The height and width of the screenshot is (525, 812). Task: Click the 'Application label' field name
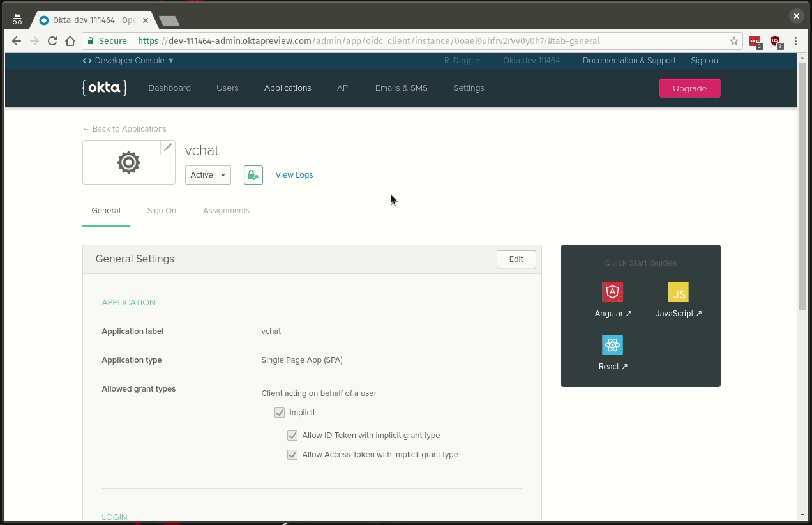pyautogui.click(x=133, y=331)
